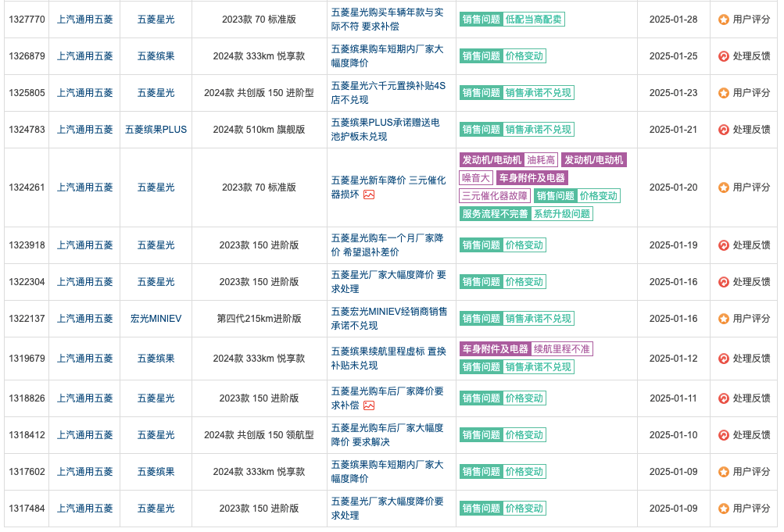Image resolution: width=784 pixels, height=532 pixels.
Task: Open complaint 五菱缤果续航里程虚标 置换补贴未兑现
Action: pos(388,359)
